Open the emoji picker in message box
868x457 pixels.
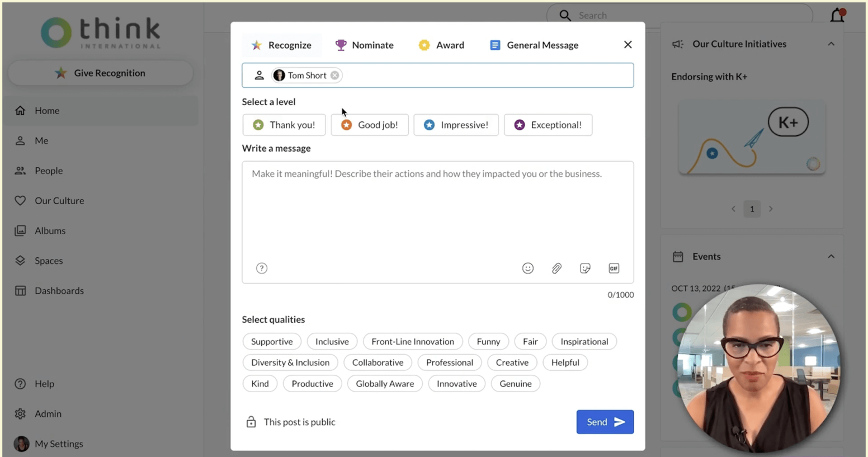pyautogui.click(x=528, y=268)
